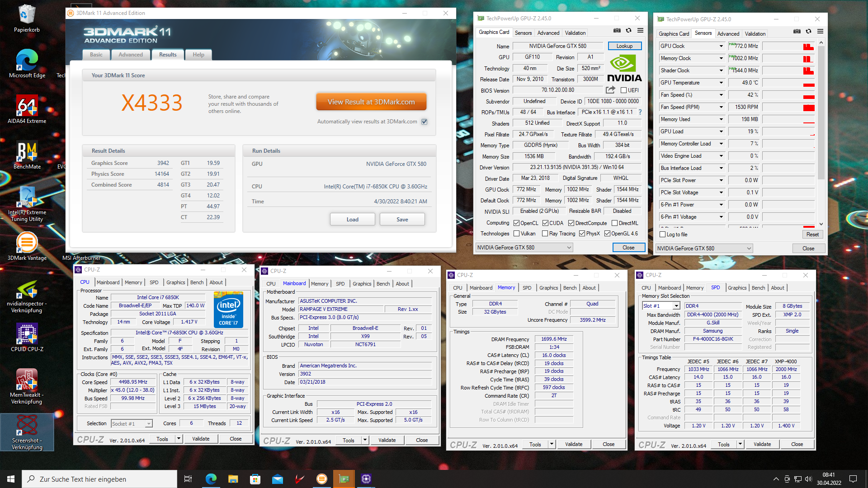Click the camera screenshot icon in left GPU-Z window

click(x=617, y=30)
